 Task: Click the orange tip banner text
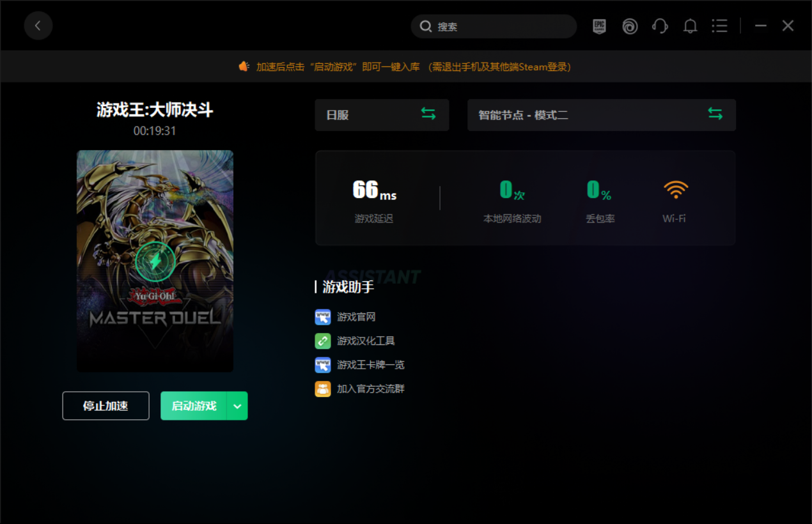click(x=414, y=66)
